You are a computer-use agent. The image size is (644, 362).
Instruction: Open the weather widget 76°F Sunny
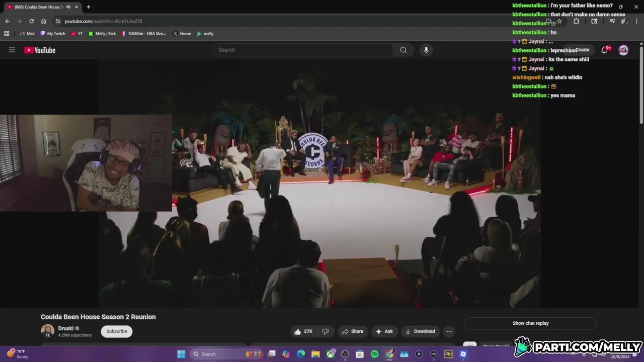click(18, 354)
